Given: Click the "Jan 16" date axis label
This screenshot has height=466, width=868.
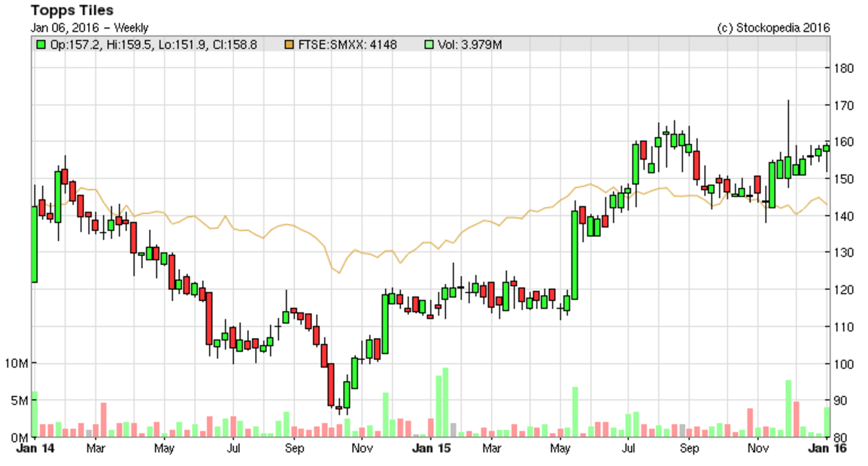Looking at the screenshot, I should click(x=827, y=448).
